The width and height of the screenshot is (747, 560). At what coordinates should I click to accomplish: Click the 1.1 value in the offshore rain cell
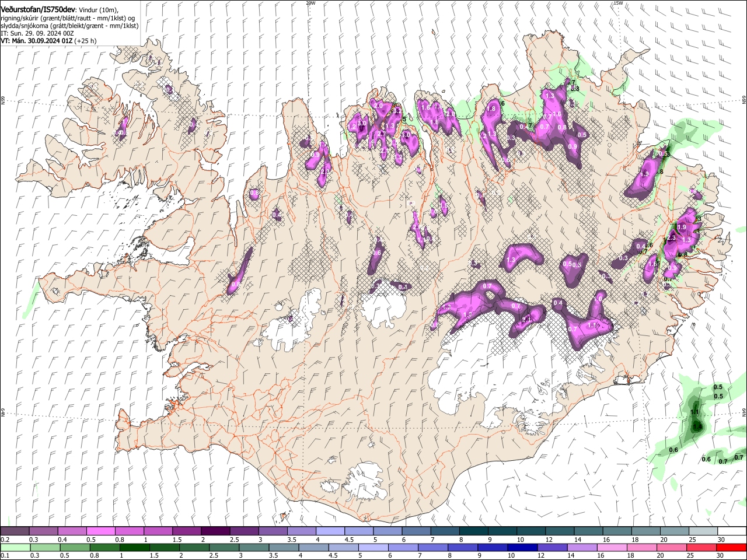coord(695,412)
